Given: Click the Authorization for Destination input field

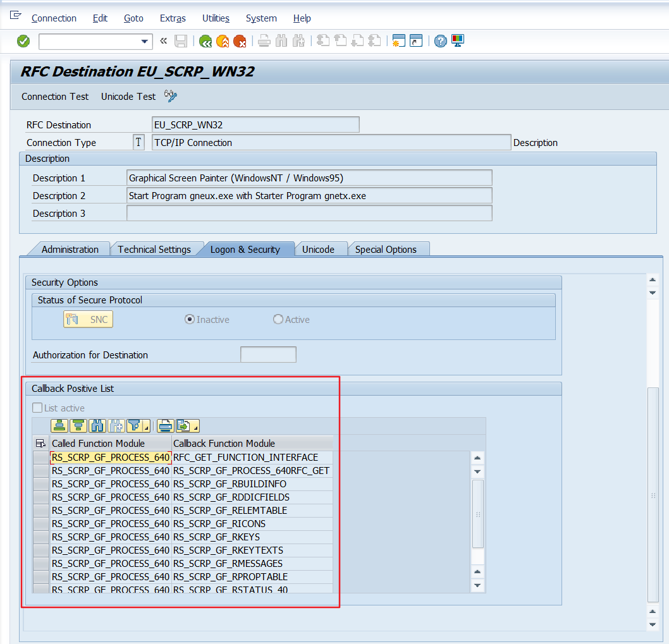Looking at the screenshot, I should (x=267, y=355).
